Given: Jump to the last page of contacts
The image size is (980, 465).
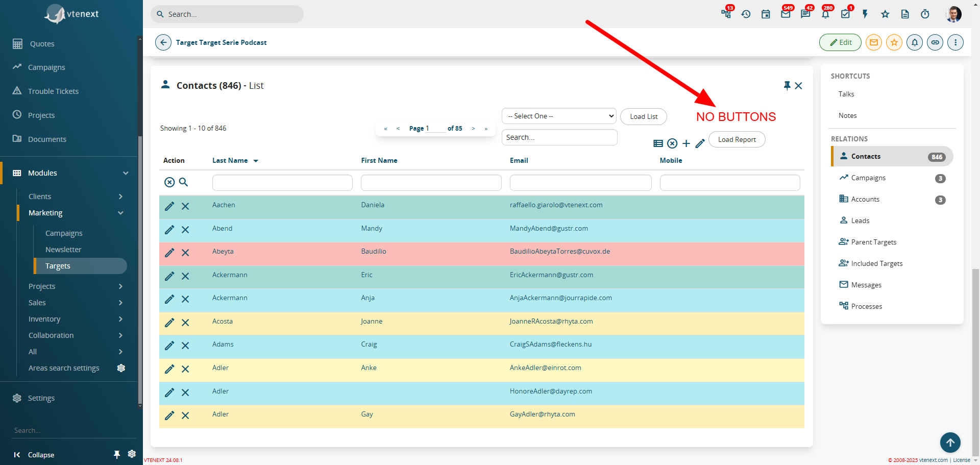Looking at the screenshot, I should coord(486,129).
